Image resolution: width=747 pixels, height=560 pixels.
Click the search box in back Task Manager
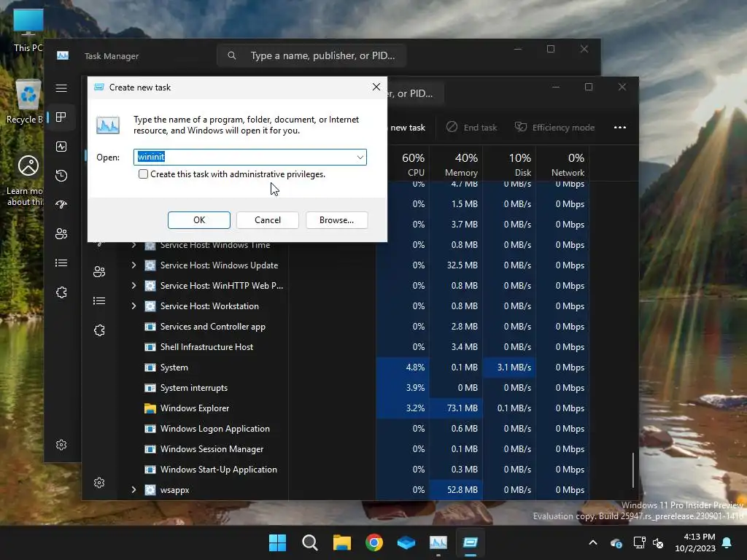tap(311, 55)
